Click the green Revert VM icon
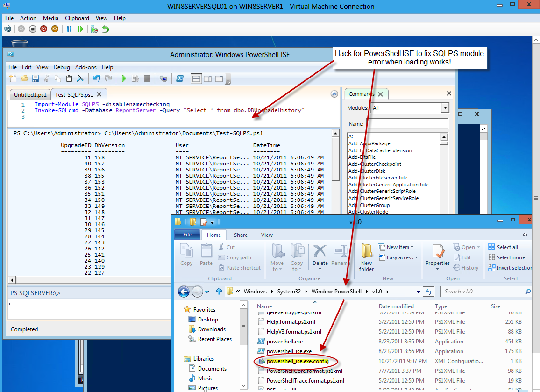Viewport: 540px width, 392px height. (x=106, y=29)
